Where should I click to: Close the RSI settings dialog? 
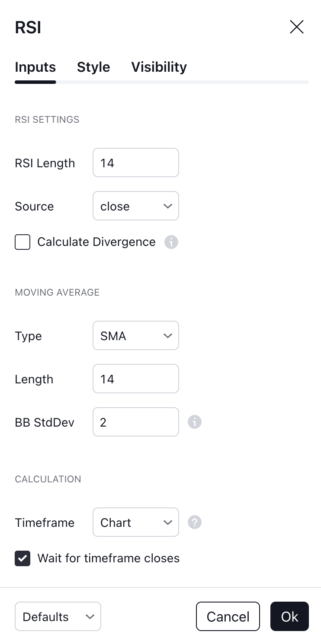(297, 27)
